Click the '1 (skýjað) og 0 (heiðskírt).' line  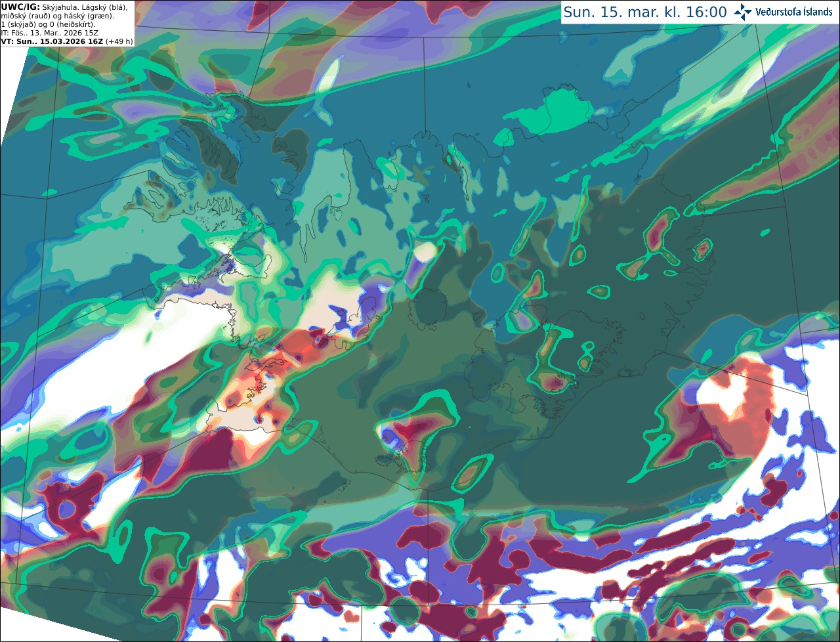point(48,24)
